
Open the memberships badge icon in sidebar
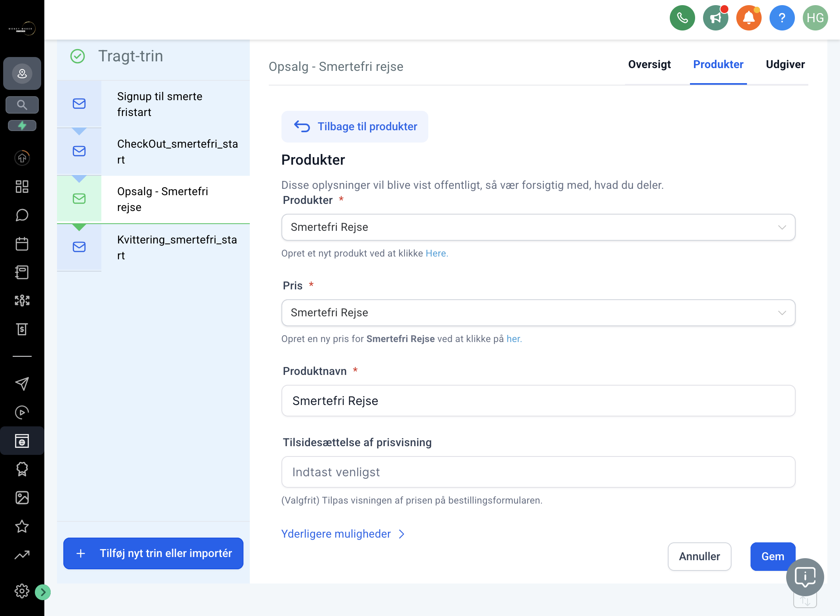[22, 469]
